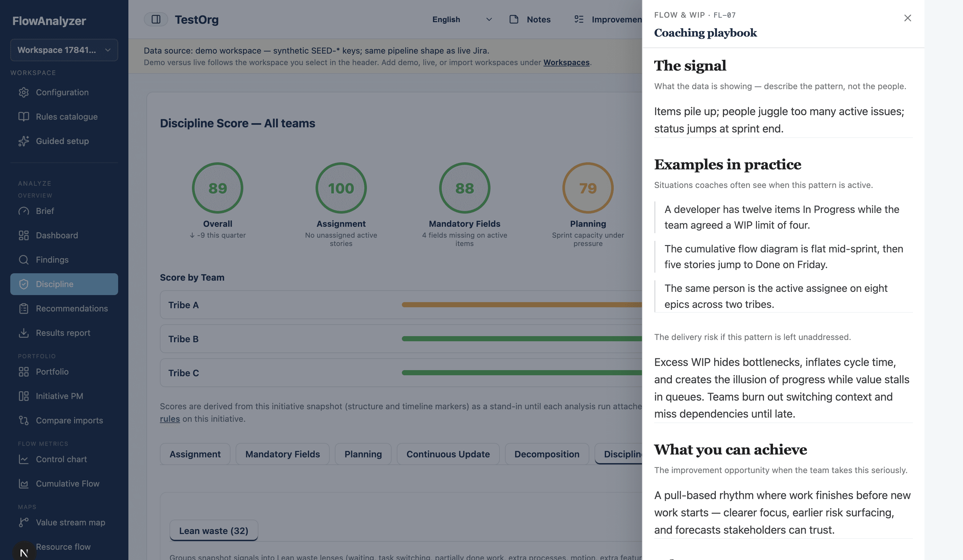Click the FlowAnalyzer logo text

[x=49, y=21]
